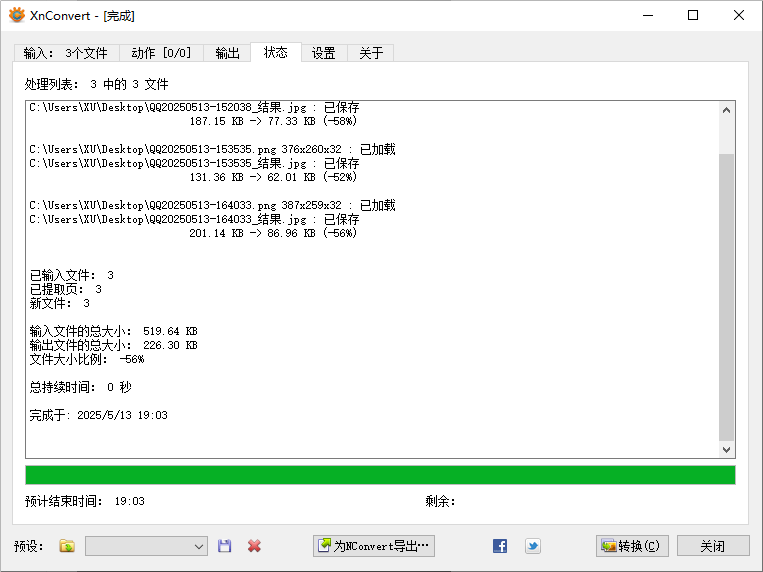This screenshot has height=572, width=763.
Task: Click the 剩余 label
Action: pos(440,501)
